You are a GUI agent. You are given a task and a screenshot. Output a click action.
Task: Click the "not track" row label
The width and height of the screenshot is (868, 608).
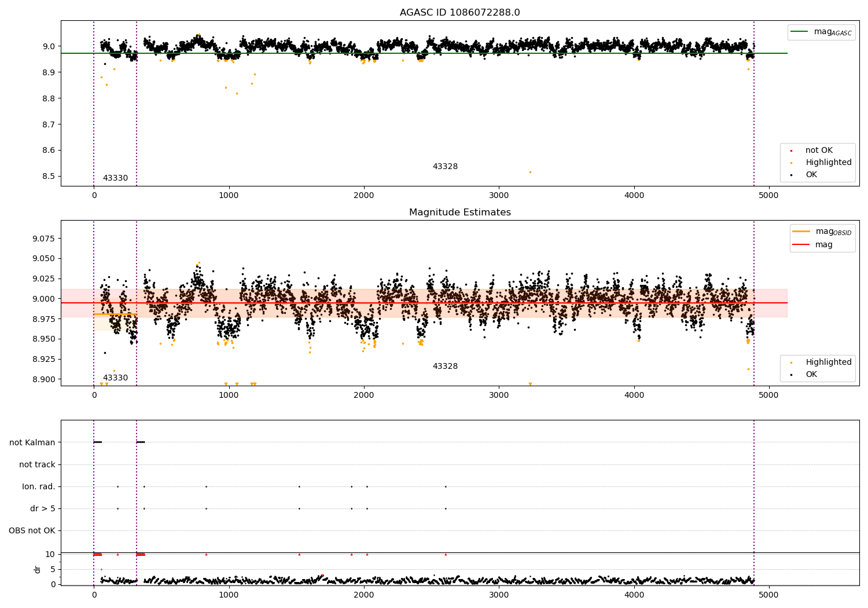(37, 464)
